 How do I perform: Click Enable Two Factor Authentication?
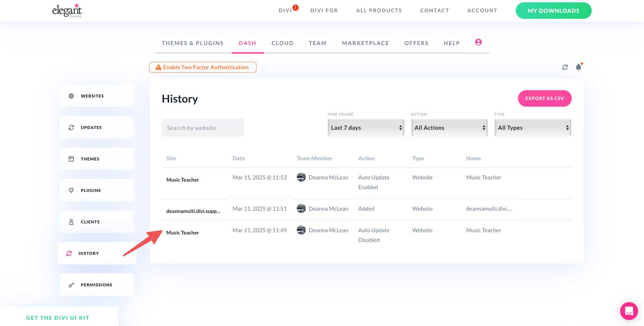[203, 67]
